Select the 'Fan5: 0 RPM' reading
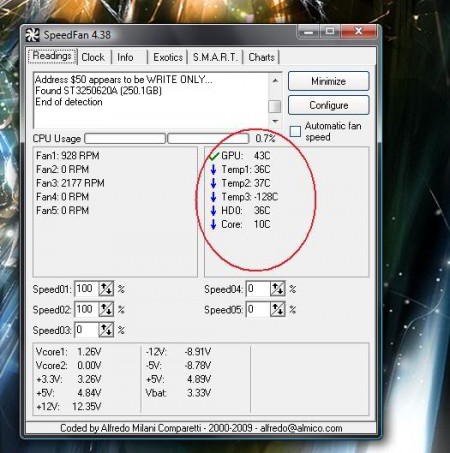Image resolution: width=450 pixels, height=453 pixels. pos(62,210)
